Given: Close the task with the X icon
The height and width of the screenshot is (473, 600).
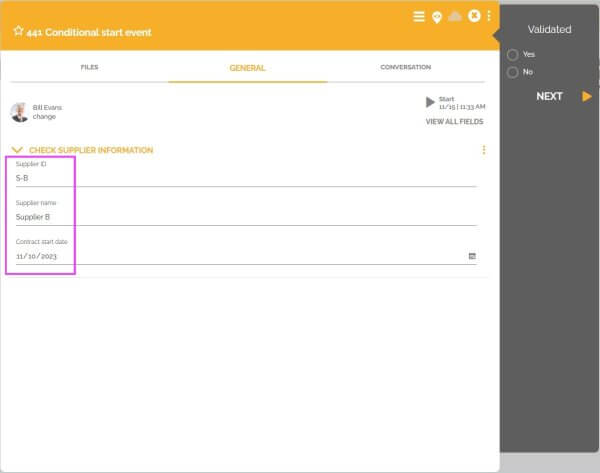Looking at the screenshot, I should click(474, 16).
